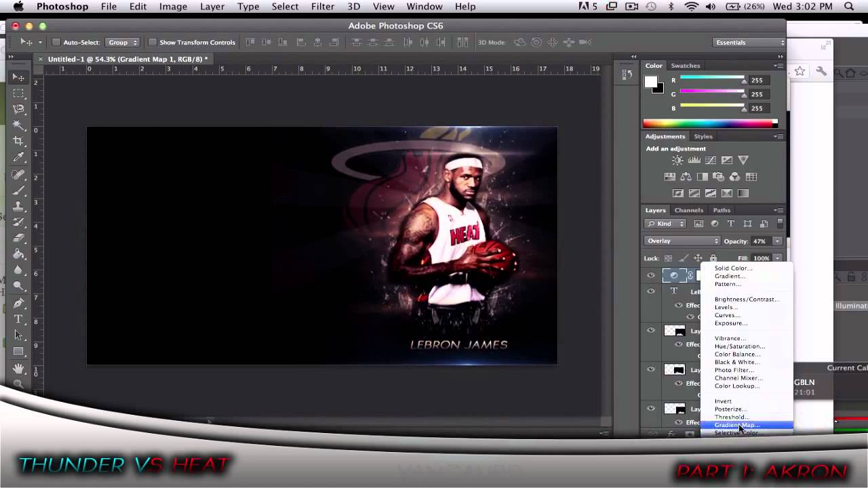Select the Hand tool
Viewport: 868px width, 488px height.
point(19,369)
